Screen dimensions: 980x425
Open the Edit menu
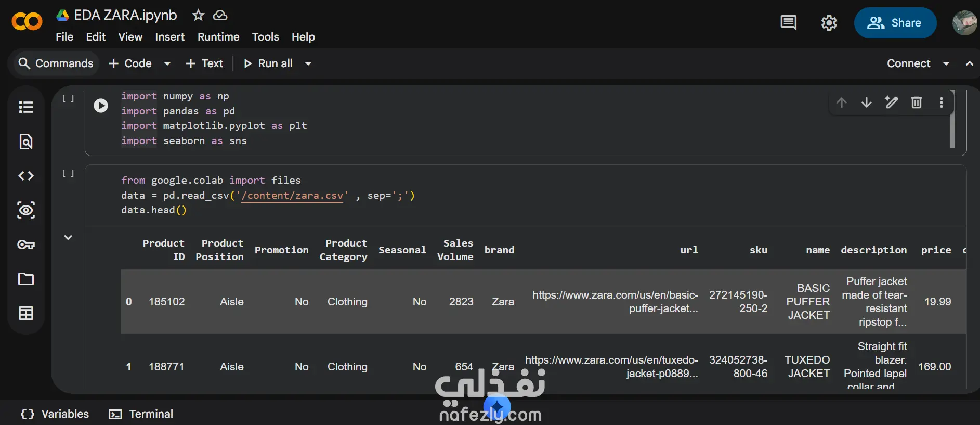point(96,37)
